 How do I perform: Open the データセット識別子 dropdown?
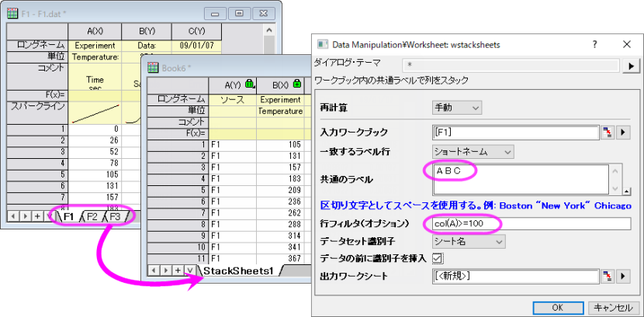click(469, 242)
